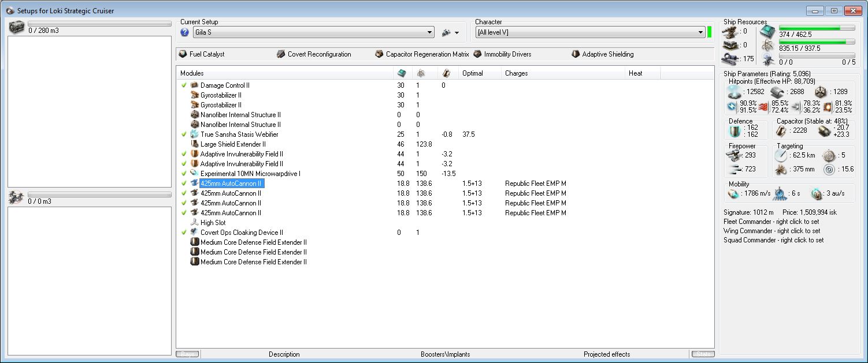868x363 pixels.
Task: Switch to the Projected effects tab
Action: tap(607, 354)
